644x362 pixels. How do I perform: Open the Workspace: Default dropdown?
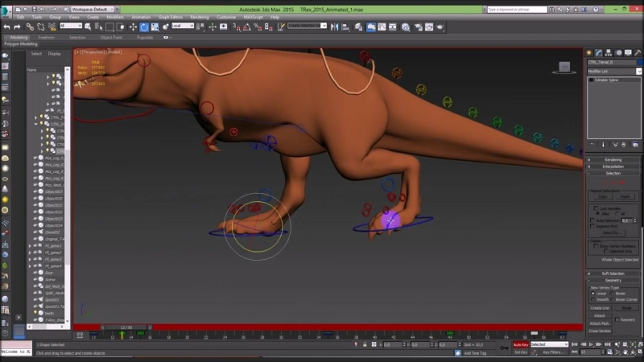click(92, 9)
